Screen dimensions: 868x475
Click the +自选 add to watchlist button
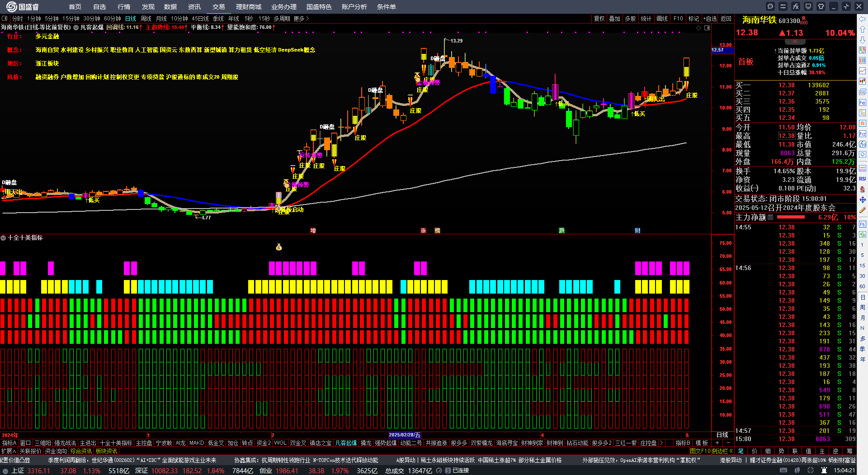coord(710,19)
